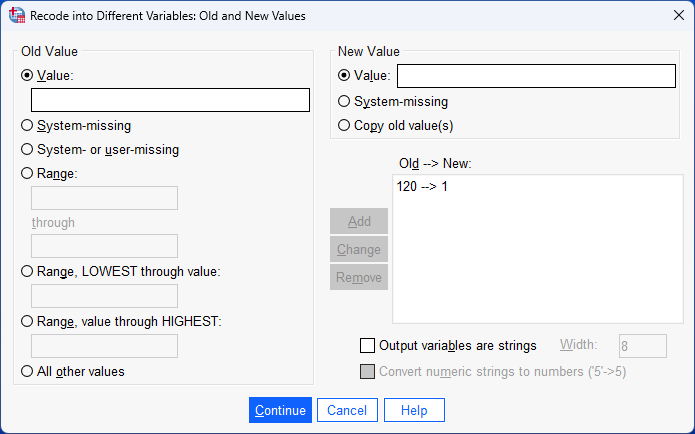Toggle Convert numeric strings to numbers checkbox
This screenshot has width=695, height=434.
(367, 373)
